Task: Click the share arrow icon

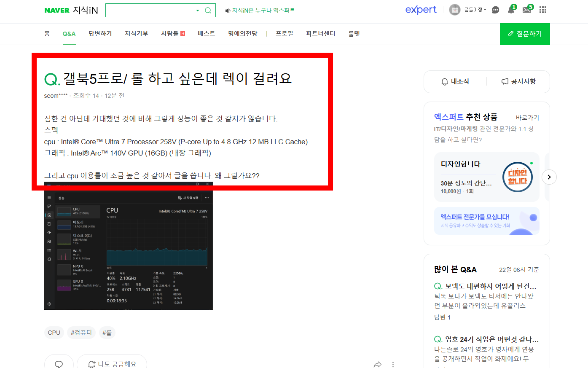Action: click(378, 364)
